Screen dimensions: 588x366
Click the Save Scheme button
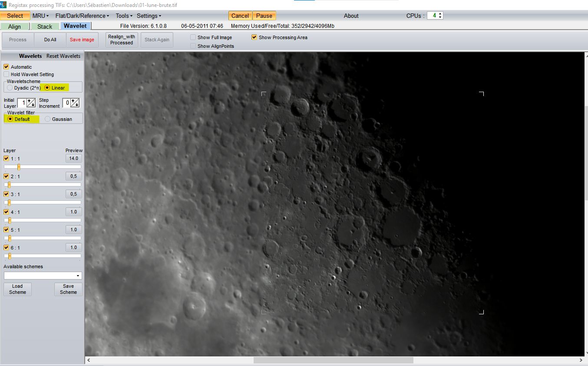tap(68, 289)
